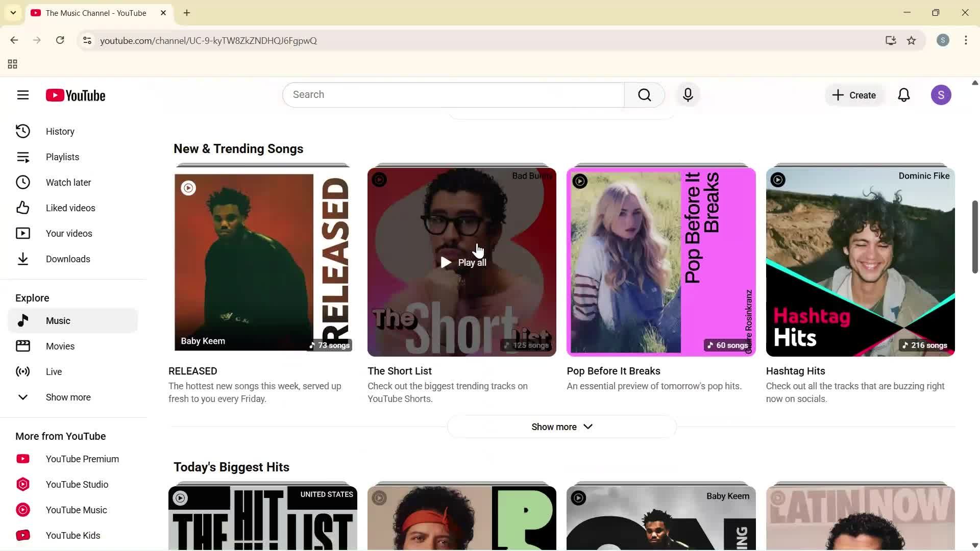Select the Liked videos sidebar icon
The width and height of the screenshot is (980, 551).
(x=23, y=208)
